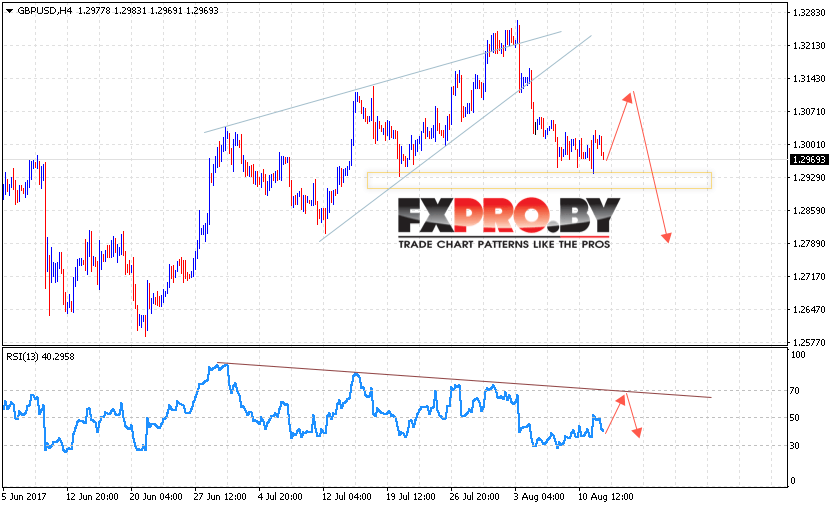Click the 3 Aug 04:00 time label
This screenshot has width=830, height=508.
[x=539, y=496]
